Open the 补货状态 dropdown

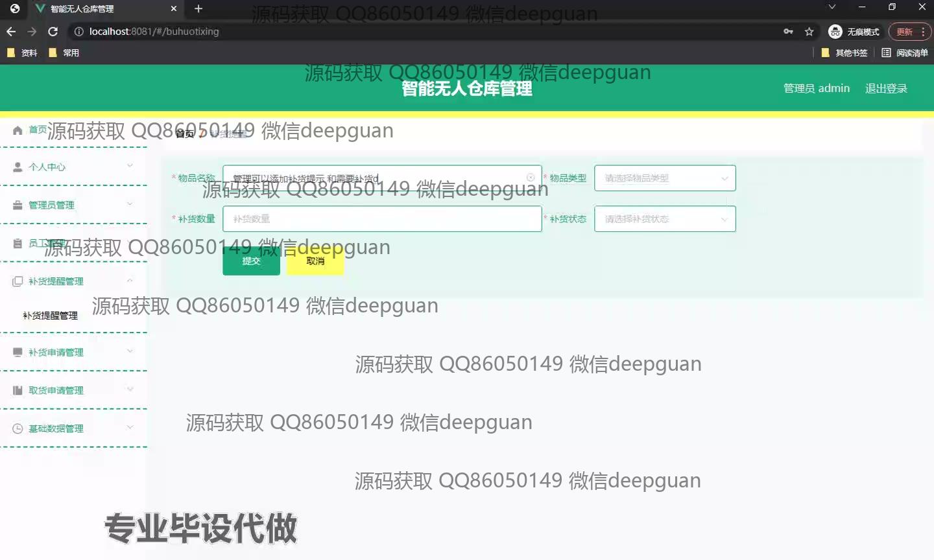pyautogui.click(x=665, y=219)
